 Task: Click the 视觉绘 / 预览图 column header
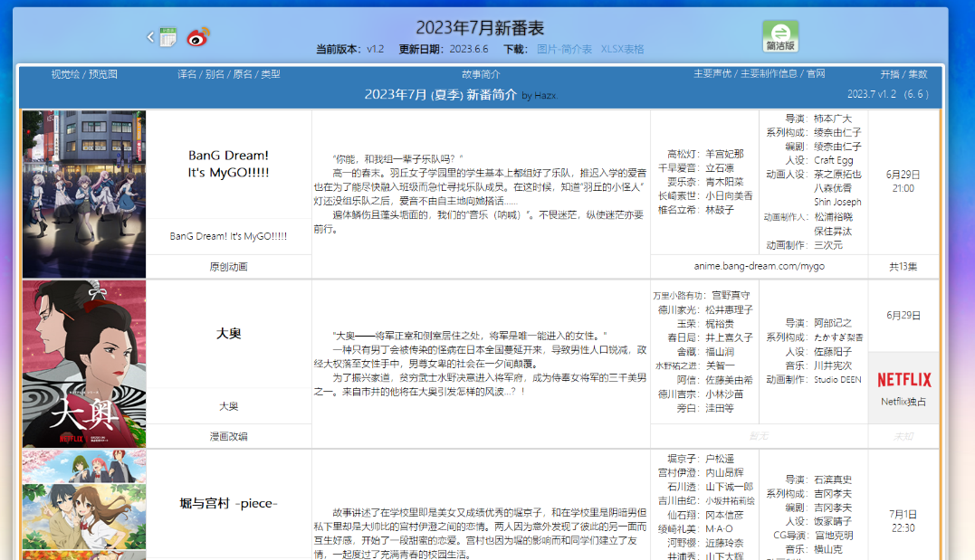click(x=84, y=74)
